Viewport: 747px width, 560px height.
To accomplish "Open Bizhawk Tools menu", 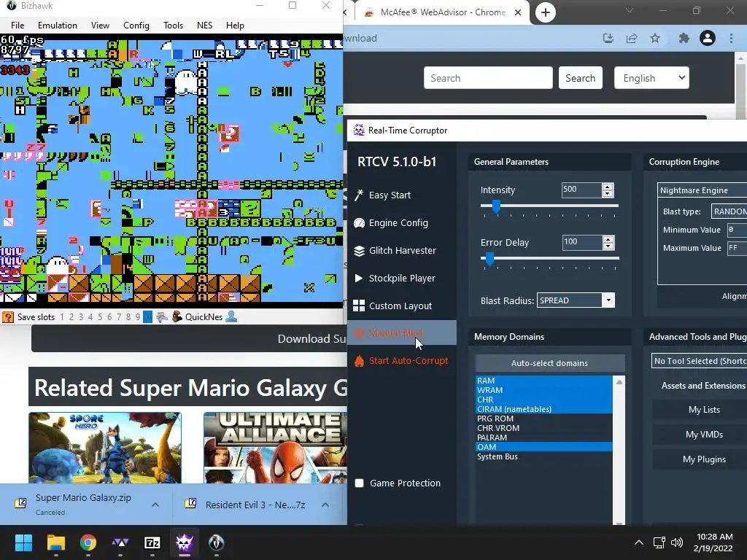I will click(173, 26).
